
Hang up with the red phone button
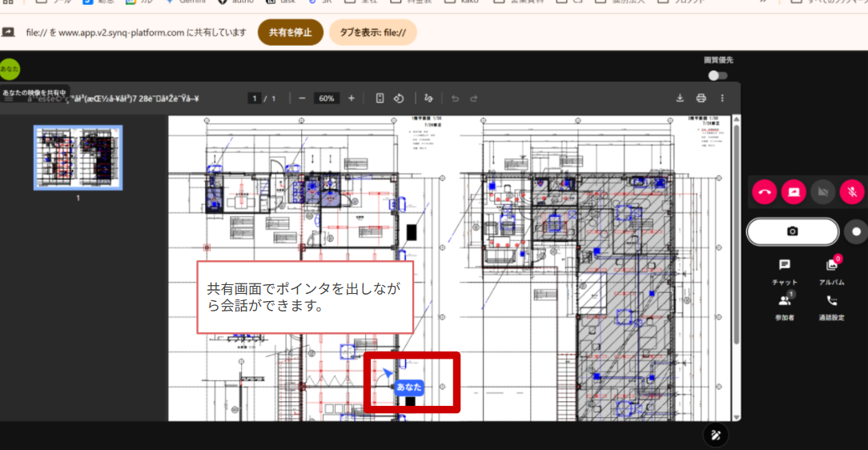[765, 192]
